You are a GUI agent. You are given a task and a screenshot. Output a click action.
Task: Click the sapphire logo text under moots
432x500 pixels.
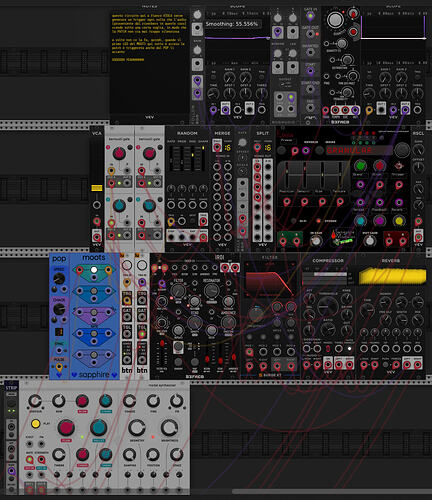(94, 375)
